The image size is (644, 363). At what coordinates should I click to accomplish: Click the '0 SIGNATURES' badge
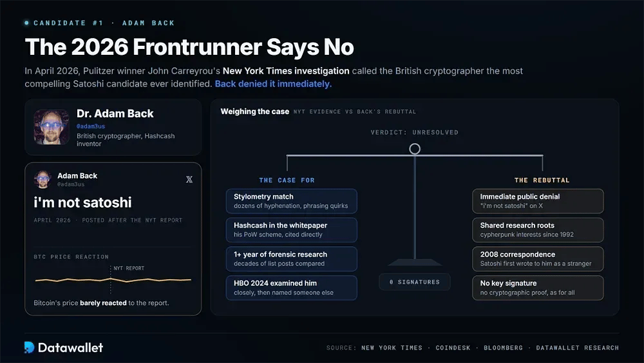(x=415, y=282)
